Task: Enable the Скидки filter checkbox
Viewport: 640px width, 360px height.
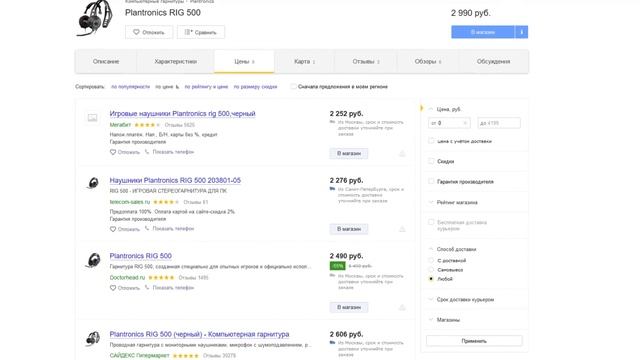Action: (431, 161)
